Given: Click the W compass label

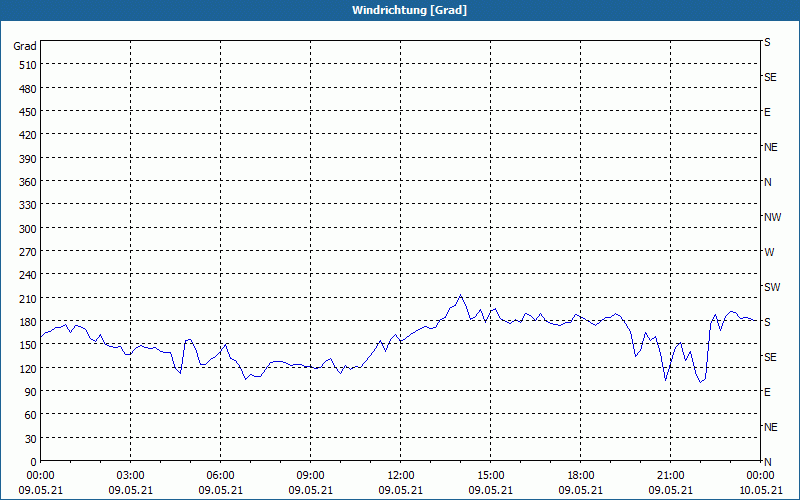Looking at the screenshot, I should pyautogui.click(x=769, y=252).
